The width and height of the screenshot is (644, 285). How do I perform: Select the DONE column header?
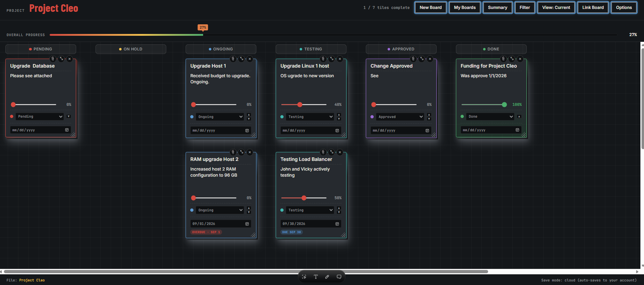click(x=491, y=49)
